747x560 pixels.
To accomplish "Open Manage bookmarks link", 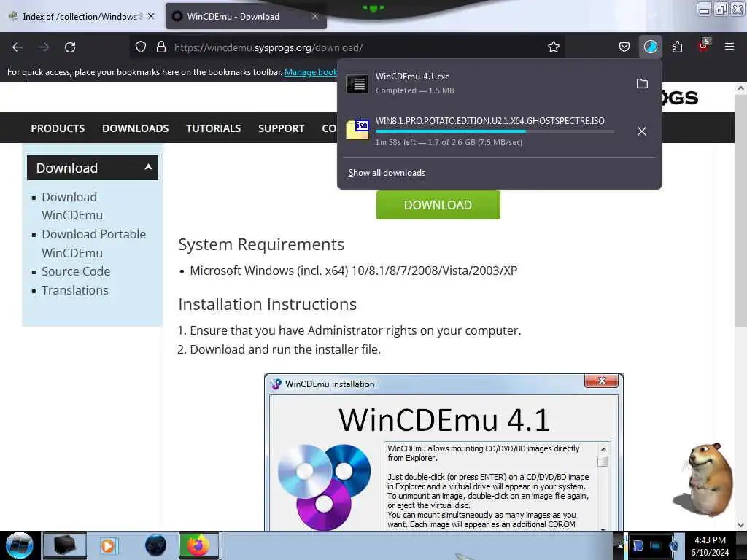I will point(311,72).
